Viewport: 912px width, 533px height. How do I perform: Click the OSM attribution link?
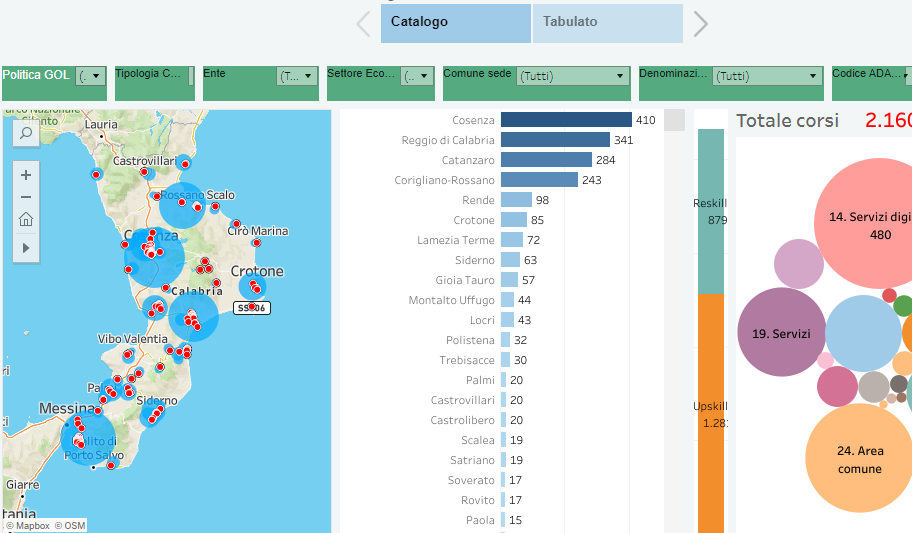pyautogui.click(x=70, y=525)
